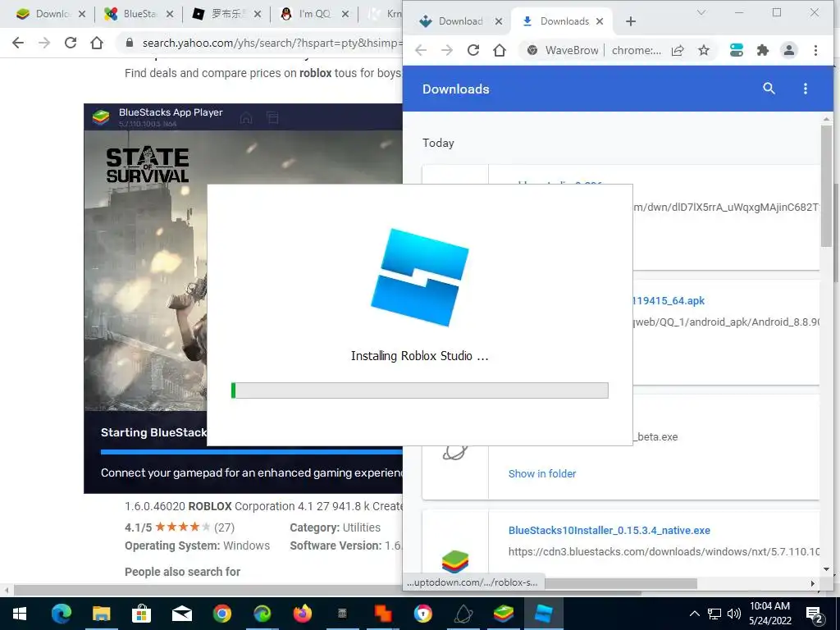
Task: Open the Extensions puzzle-piece menu
Action: click(762, 50)
